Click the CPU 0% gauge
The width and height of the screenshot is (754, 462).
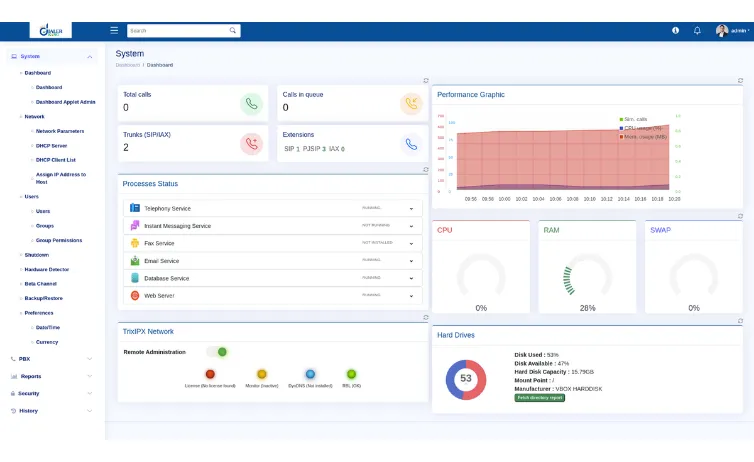(481, 276)
